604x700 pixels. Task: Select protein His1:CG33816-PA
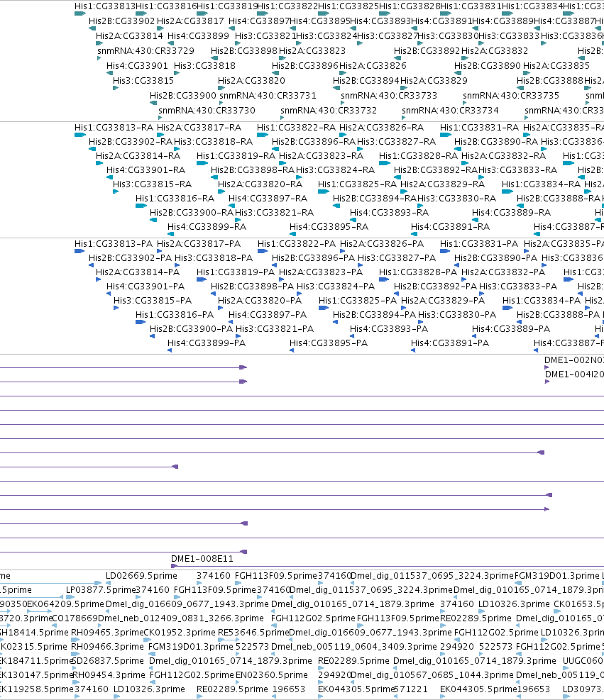coord(175,315)
